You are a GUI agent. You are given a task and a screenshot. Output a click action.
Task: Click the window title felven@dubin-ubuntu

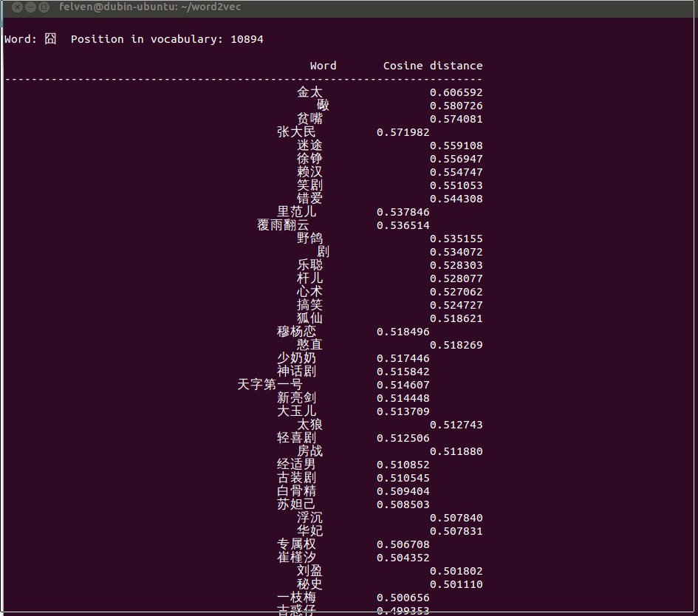coord(150,7)
